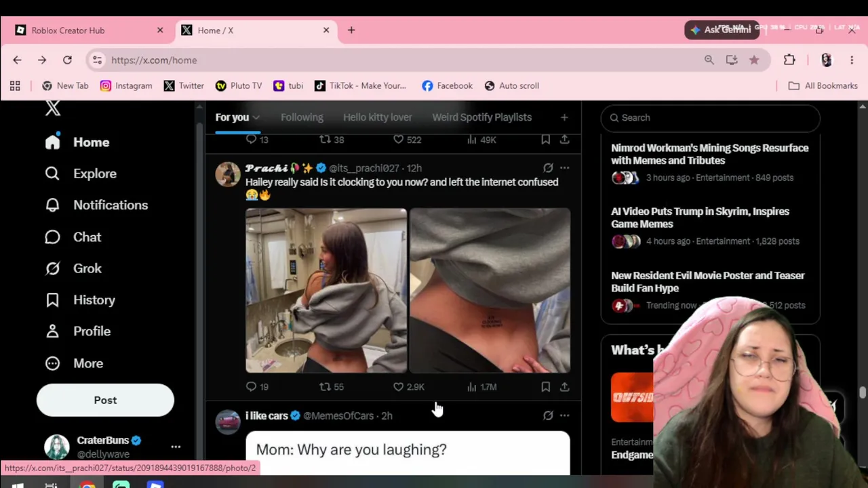
Task: Bookmark the Prachi post
Action: 545,387
